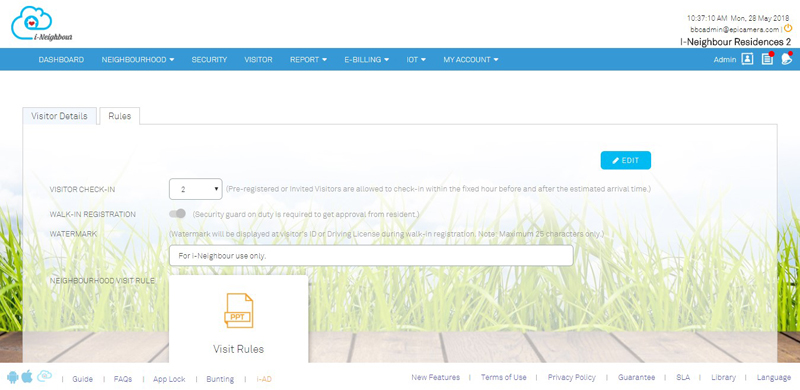Click the Android app icon in footer
Screen dimensions: 800x390
click(13, 377)
